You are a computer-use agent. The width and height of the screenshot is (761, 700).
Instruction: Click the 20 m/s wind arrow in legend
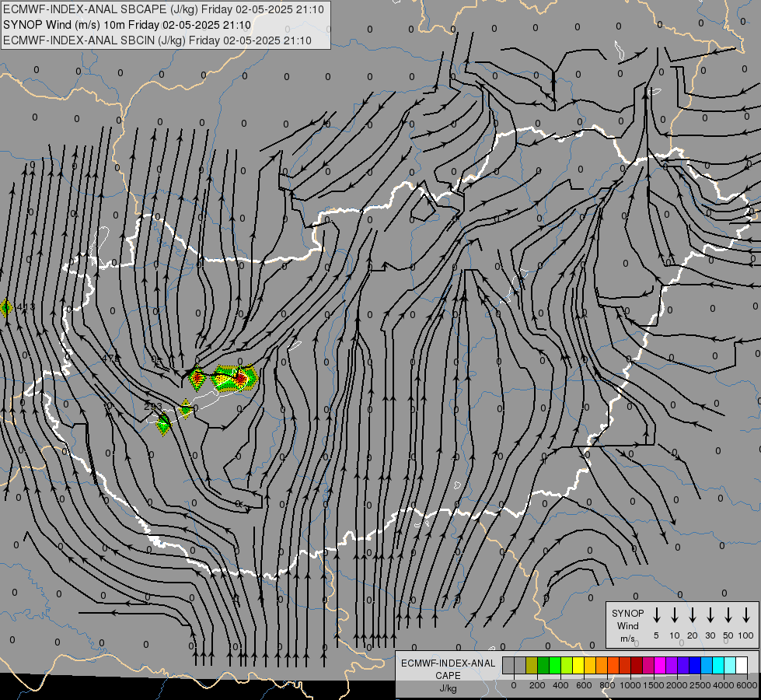[x=692, y=614]
